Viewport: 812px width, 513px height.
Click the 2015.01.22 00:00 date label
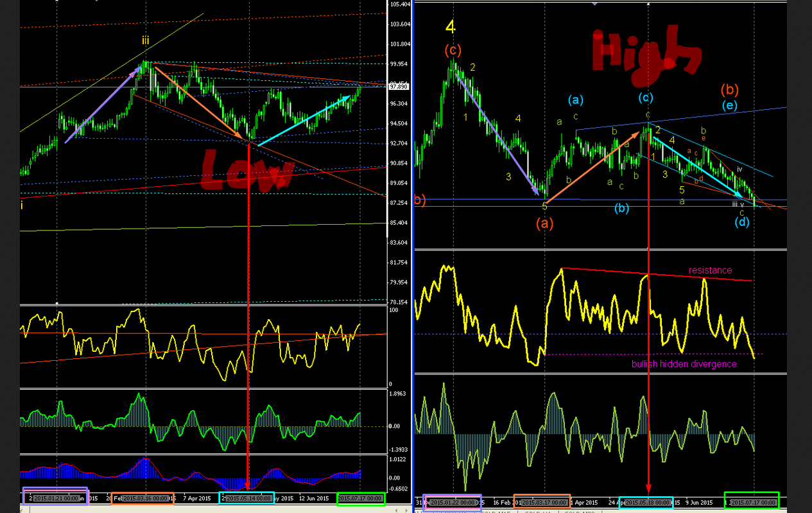454,502
